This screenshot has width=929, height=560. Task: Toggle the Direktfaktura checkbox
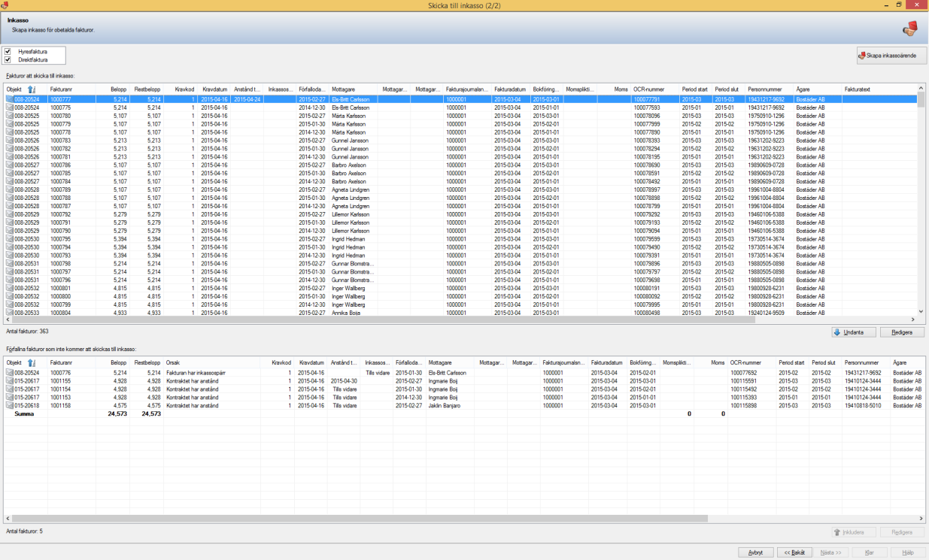pyautogui.click(x=8, y=59)
